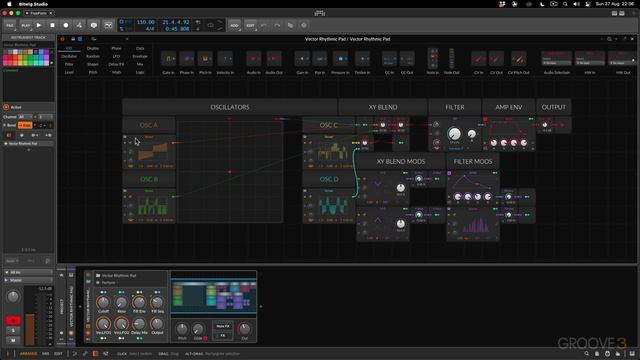Click the automation write icon in transport

click(x=79, y=25)
